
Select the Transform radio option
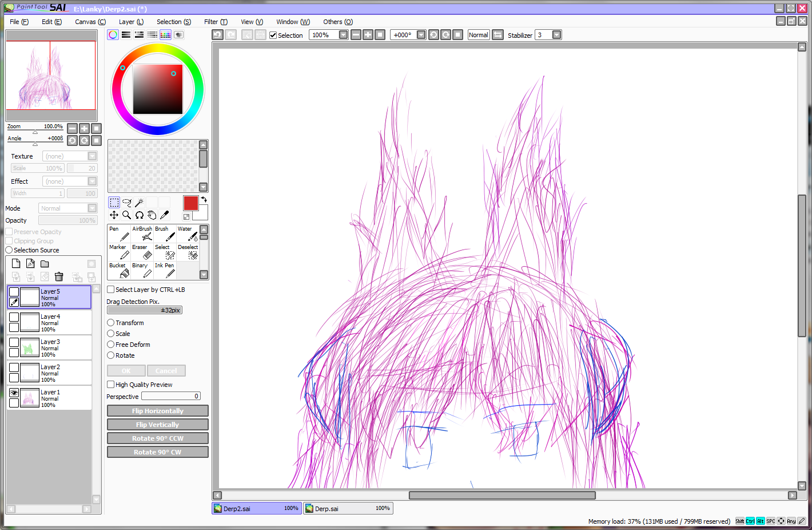[x=111, y=323]
